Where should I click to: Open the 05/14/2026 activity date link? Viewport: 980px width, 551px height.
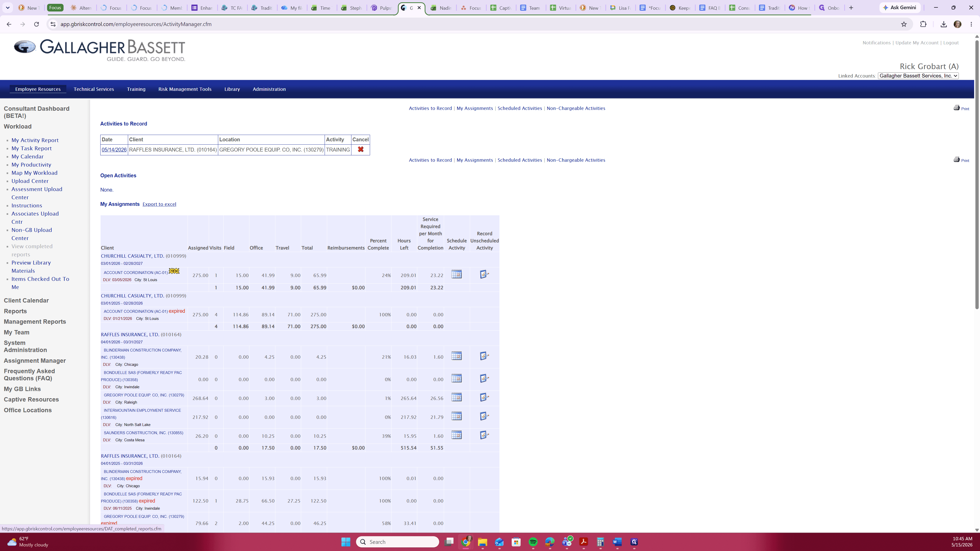[x=114, y=150]
